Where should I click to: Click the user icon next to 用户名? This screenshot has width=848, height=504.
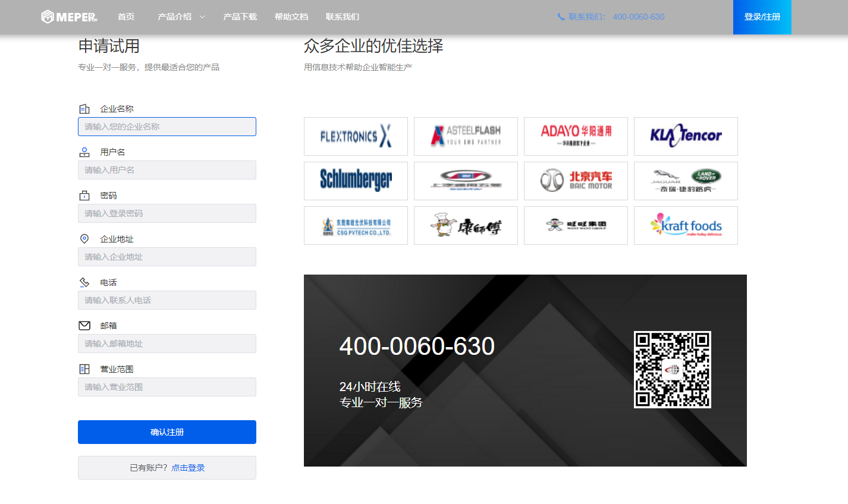84,152
